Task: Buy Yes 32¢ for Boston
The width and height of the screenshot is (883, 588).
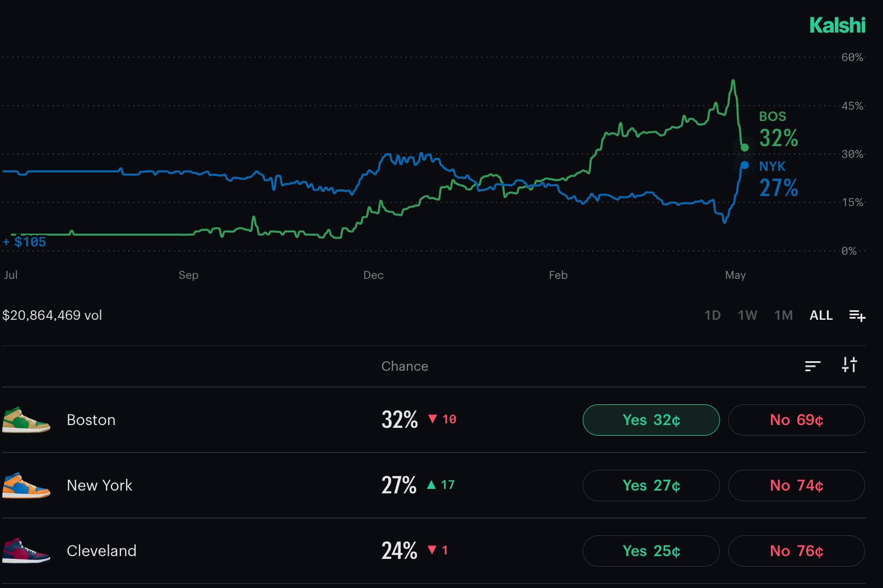Action: 651,420
